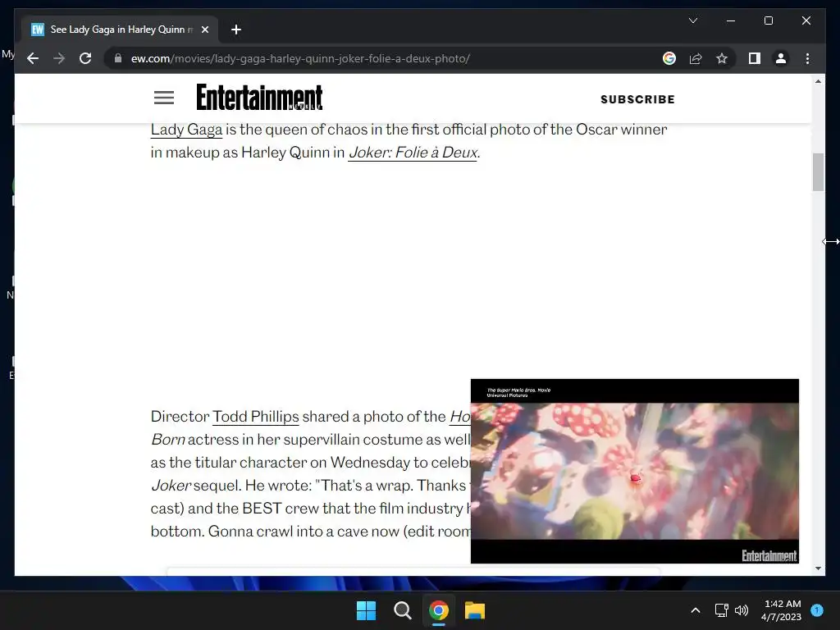Expand the tab search dropdown chevron
This screenshot has width=840, height=630.
tap(692, 21)
